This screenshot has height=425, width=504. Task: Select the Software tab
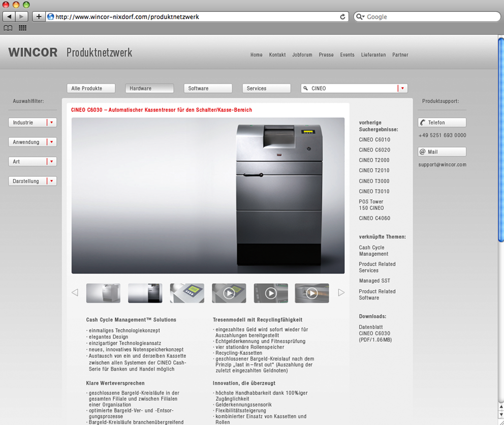click(x=208, y=88)
